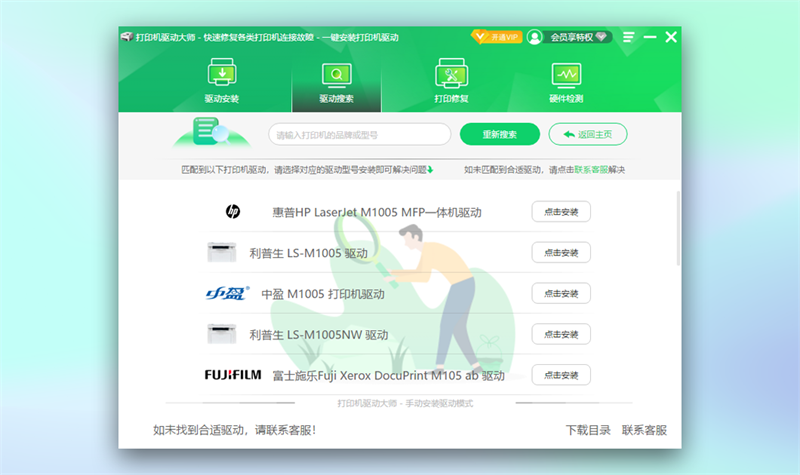This screenshot has height=475, width=800.
Task: Click the FUJIFILM logo
Action: coord(233,375)
